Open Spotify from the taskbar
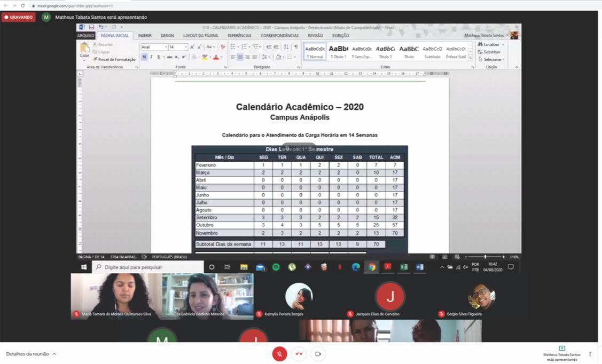 [x=276, y=267]
